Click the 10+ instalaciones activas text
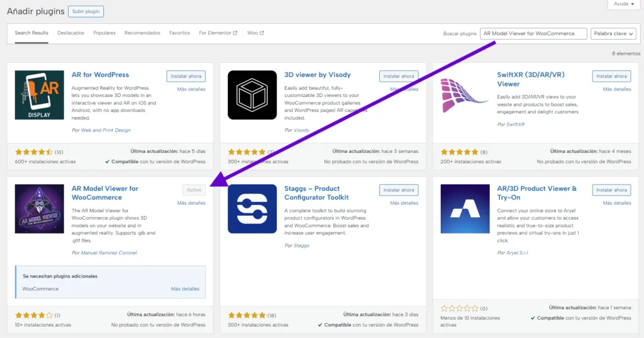This screenshot has height=338, width=644. [x=43, y=325]
